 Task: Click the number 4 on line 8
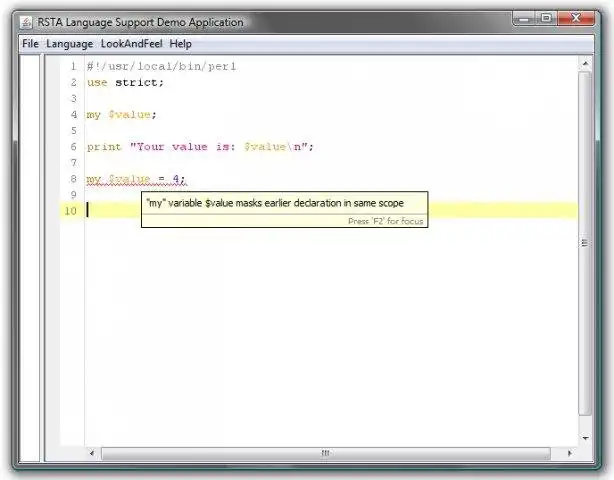pyautogui.click(x=176, y=179)
